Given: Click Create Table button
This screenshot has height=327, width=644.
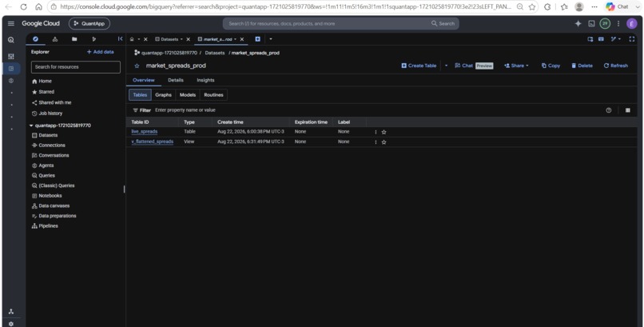Looking at the screenshot, I should [x=419, y=66].
